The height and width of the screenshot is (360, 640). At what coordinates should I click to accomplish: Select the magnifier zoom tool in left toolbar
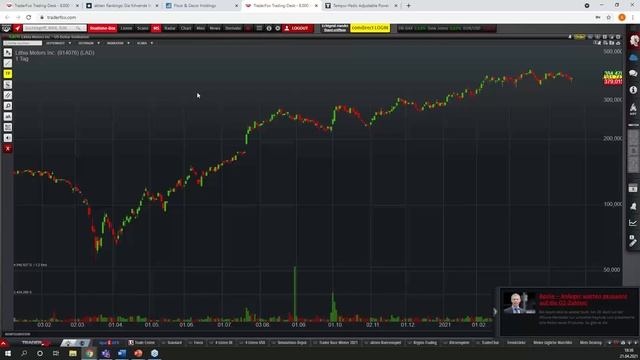8,106
